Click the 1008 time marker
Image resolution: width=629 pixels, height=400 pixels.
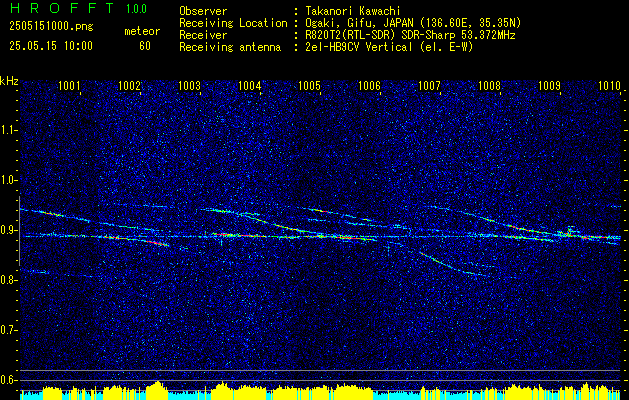(x=489, y=85)
